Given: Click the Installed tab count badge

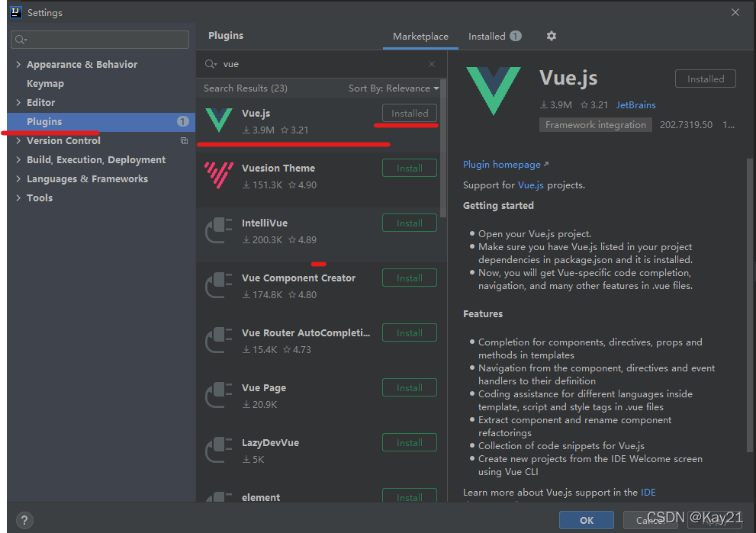Looking at the screenshot, I should tap(516, 36).
